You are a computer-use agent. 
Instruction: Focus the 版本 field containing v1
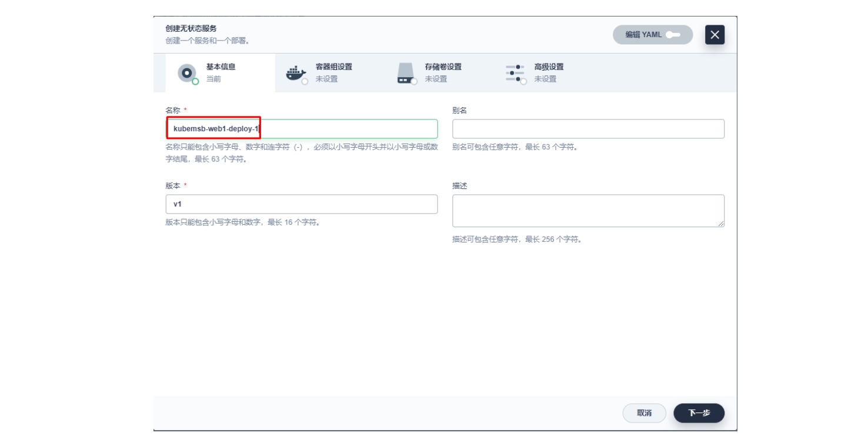(x=302, y=204)
